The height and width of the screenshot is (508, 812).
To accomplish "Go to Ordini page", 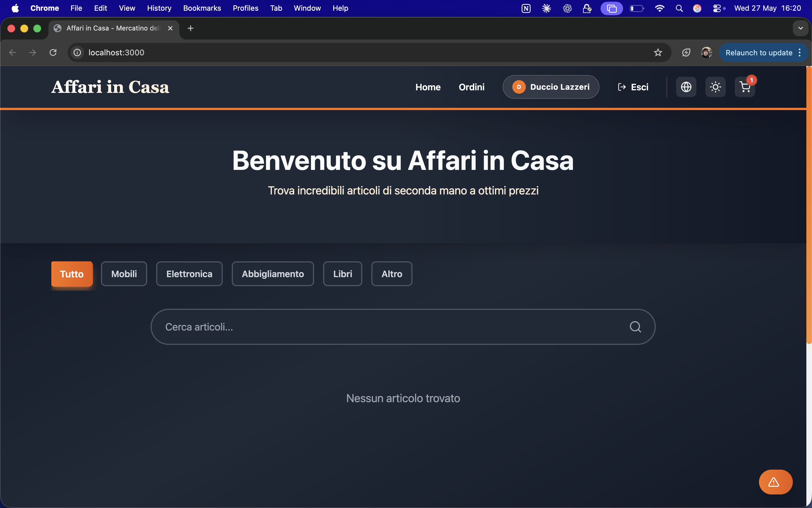I will click(471, 87).
